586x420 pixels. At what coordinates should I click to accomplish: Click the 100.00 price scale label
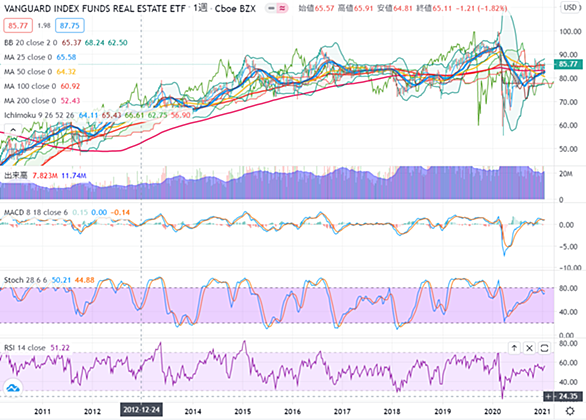pyautogui.click(x=570, y=32)
